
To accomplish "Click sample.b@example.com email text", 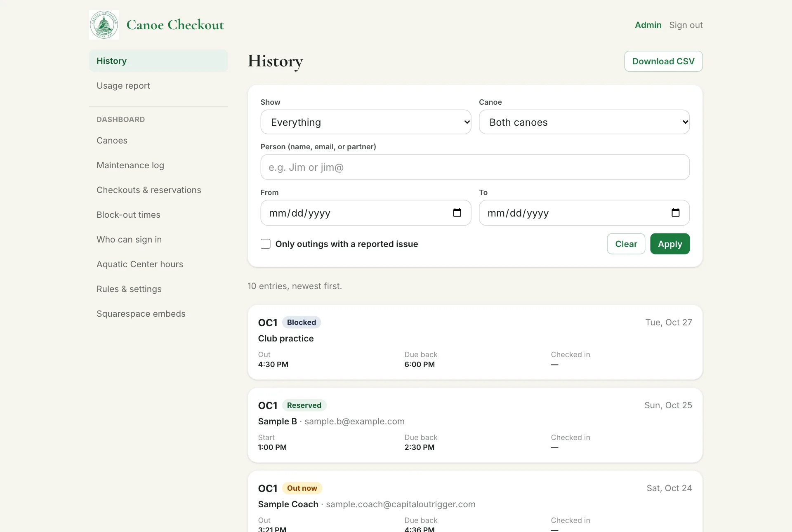I will (354, 421).
